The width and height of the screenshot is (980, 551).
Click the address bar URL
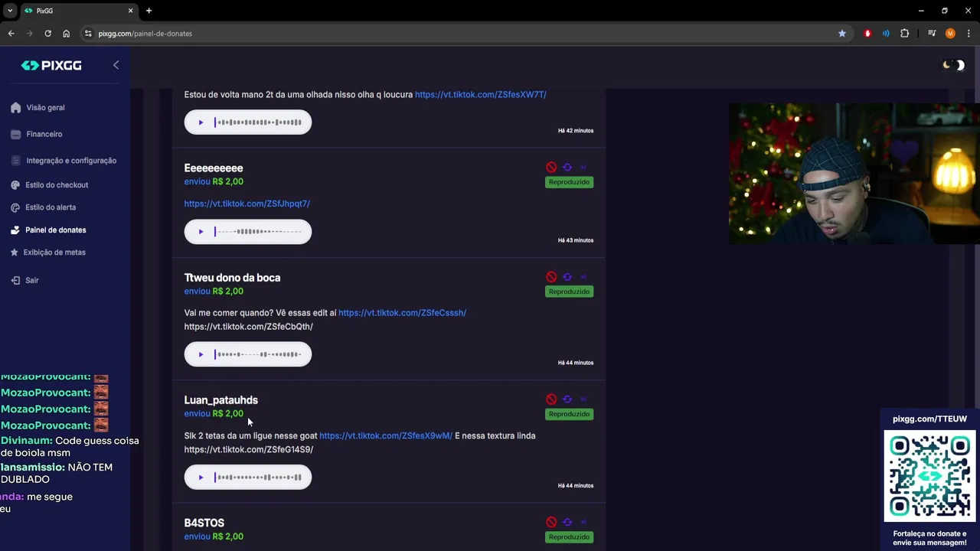coord(145,34)
